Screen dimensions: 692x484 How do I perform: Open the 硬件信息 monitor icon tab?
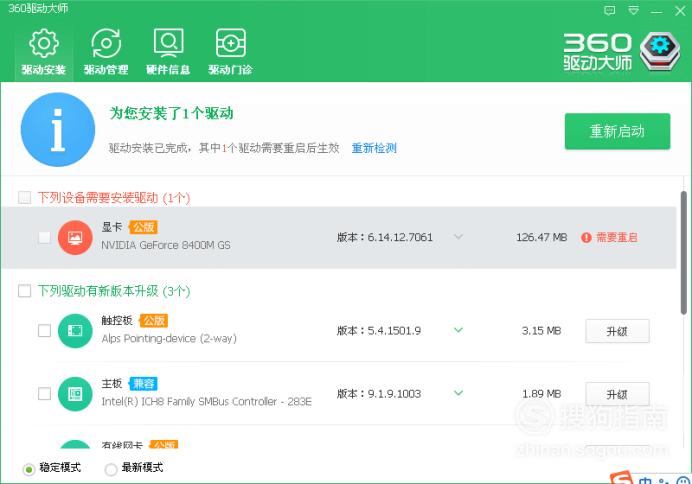168,52
